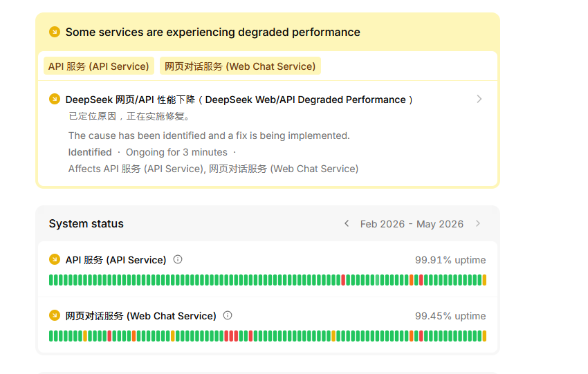Open the DeepSeek Web/API Degraded Performance incident title
The height and width of the screenshot is (374, 588).
click(x=239, y=100)
